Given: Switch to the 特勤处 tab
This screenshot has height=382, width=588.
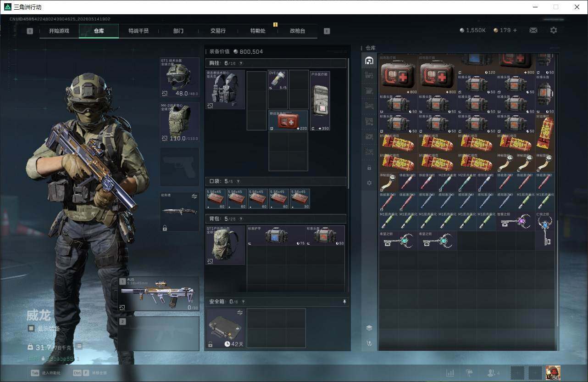Looking at the screenshot, I should pyautogui.click(x=258, y=31).
